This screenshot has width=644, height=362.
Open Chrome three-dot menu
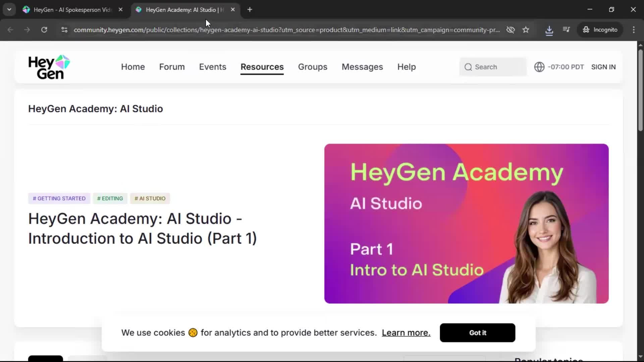pyautogui.click(x=634, y=30)
